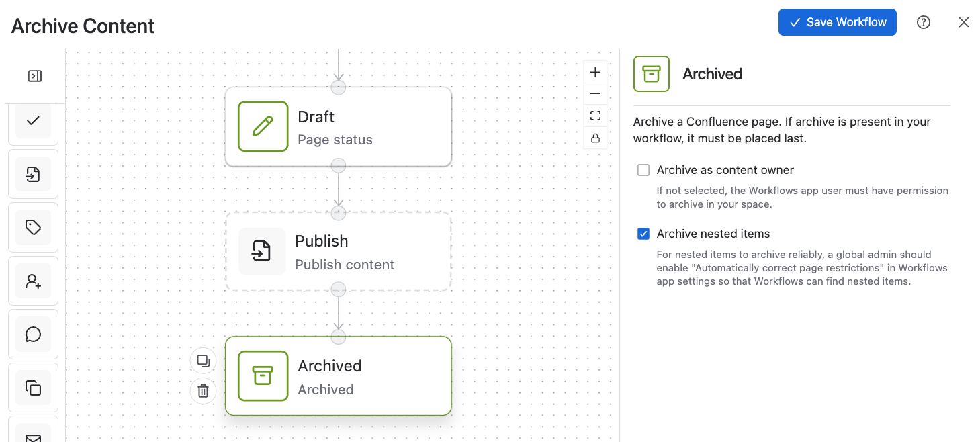Uncheck Archive nested items checkbox
This screenshot has height=442, width=980.
(643, 234)
